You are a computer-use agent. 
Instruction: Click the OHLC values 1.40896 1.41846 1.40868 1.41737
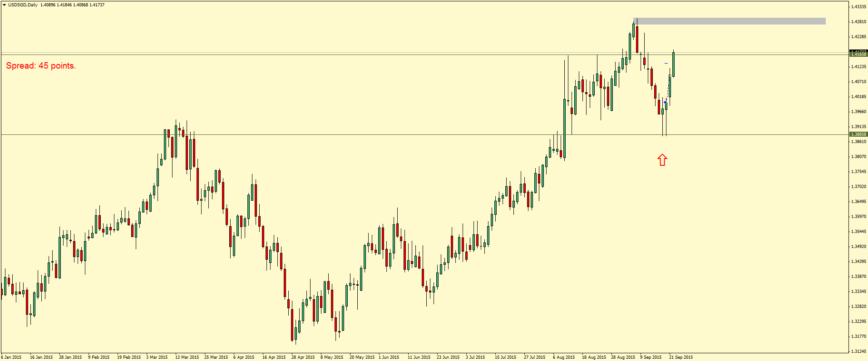coord(73,5)
